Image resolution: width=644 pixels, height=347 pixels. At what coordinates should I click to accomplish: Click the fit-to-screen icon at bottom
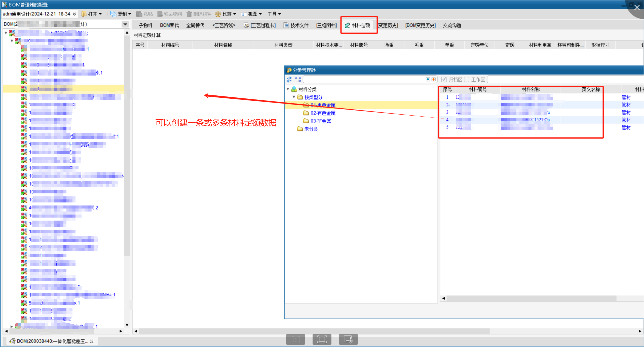click(322, 339)
